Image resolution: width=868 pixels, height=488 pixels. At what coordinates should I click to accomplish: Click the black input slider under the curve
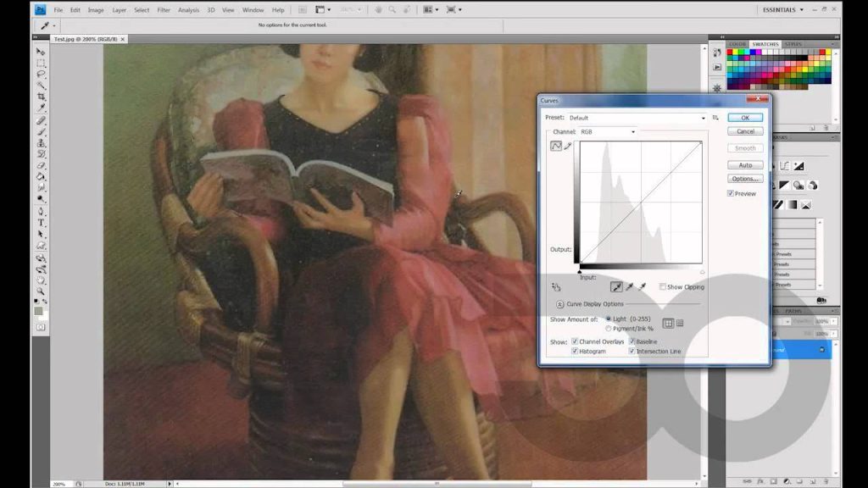580,272
